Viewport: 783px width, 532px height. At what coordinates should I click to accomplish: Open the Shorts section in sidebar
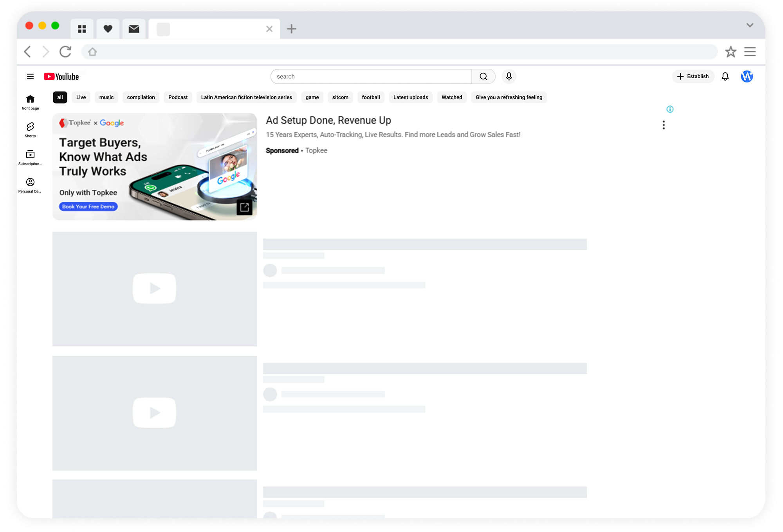pos(30,129)
